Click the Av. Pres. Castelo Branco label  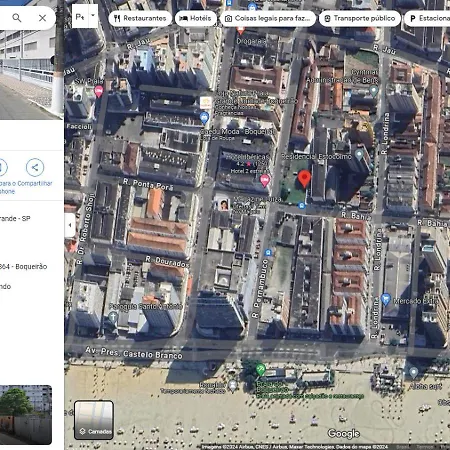pos(134,353)
